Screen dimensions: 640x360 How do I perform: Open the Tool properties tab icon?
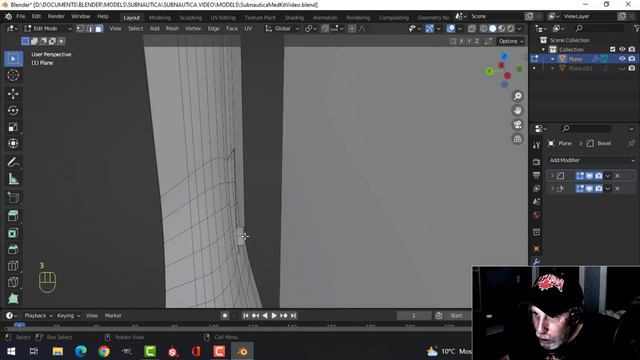pyautogui.click(x=536, y=145)
